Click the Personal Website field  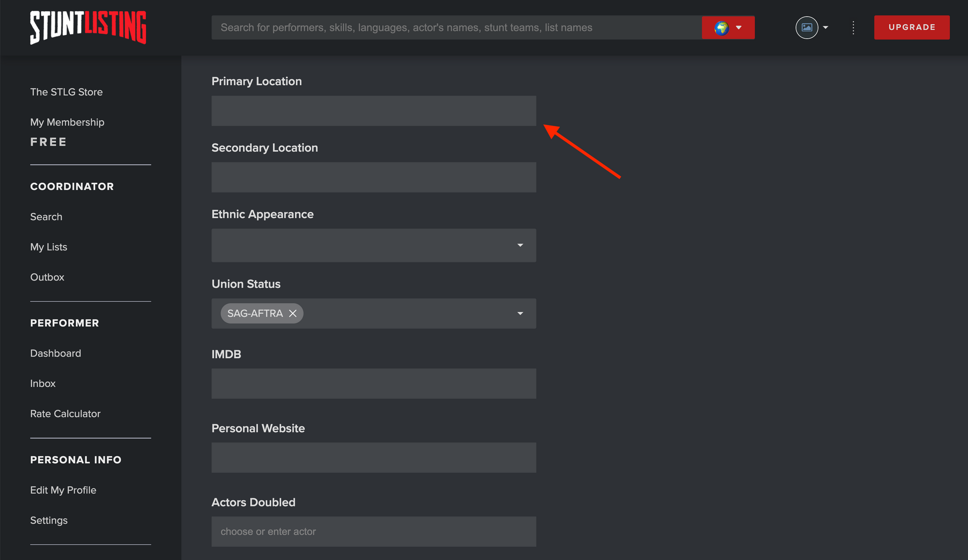[x=374, y=457]
